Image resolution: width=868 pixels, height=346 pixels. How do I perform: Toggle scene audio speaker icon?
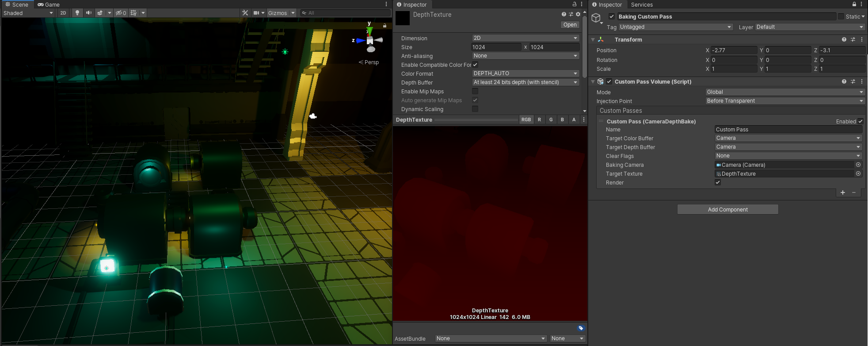[89, 13]
